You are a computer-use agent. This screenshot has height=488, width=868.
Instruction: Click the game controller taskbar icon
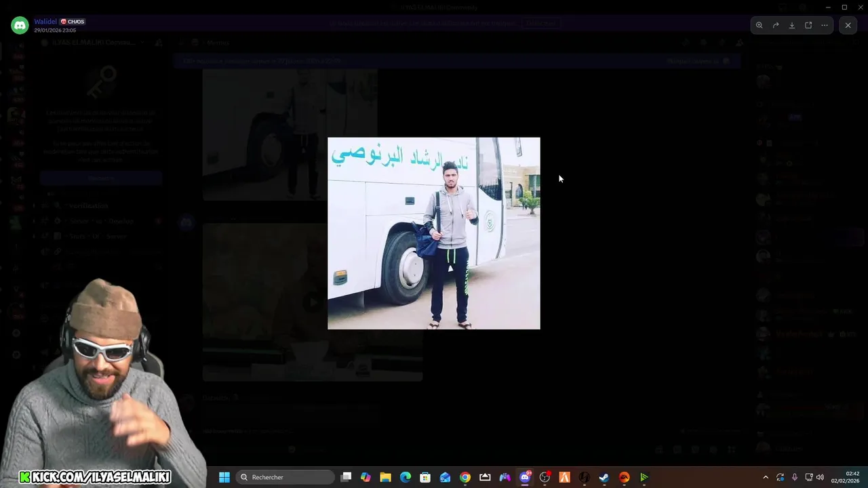pos(505,477)
